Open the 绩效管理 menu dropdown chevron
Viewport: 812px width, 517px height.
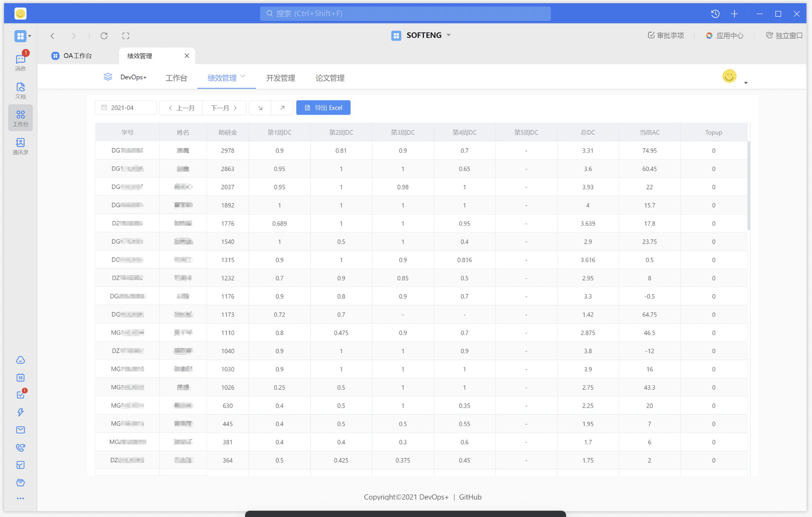(x=243, y=76)
